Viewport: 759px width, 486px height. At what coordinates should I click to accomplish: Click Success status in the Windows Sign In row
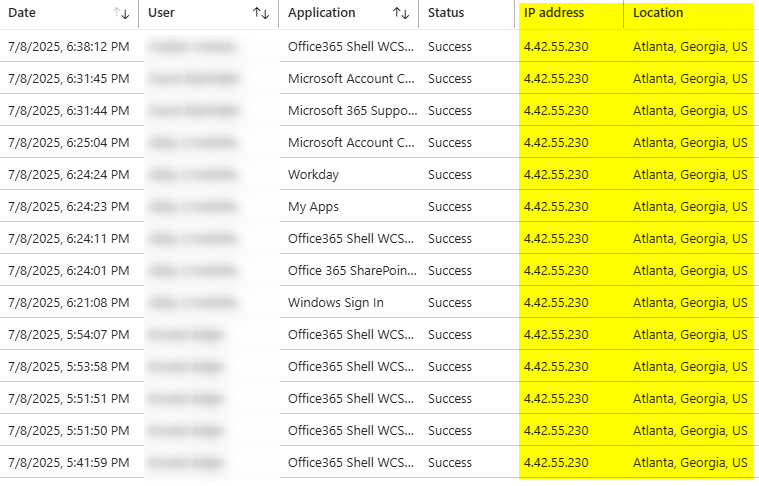450,302
